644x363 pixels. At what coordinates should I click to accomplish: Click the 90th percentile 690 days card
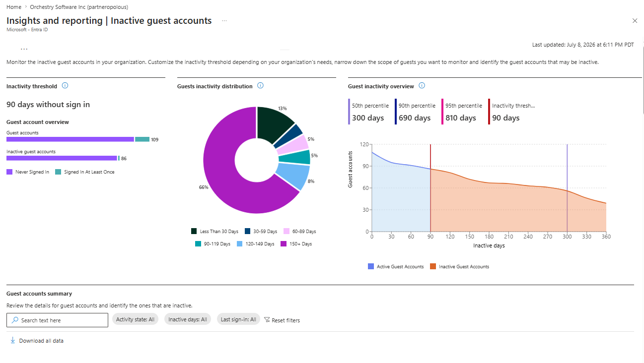(415, 112)
